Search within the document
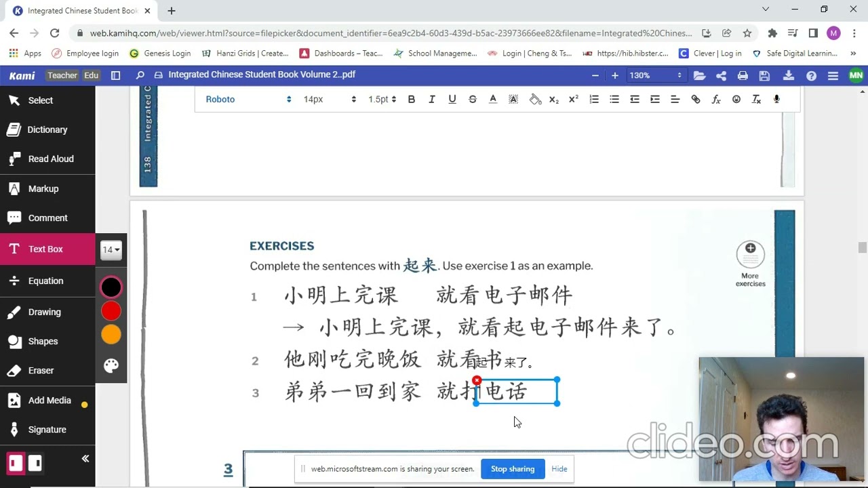This screenshot has height=488, width=868. click(140, 75)
